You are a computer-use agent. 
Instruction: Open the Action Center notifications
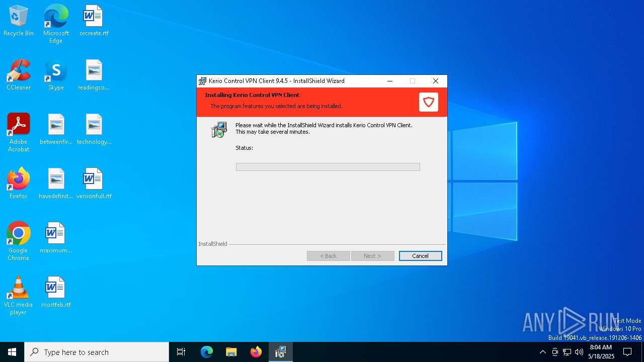[627, 352]
